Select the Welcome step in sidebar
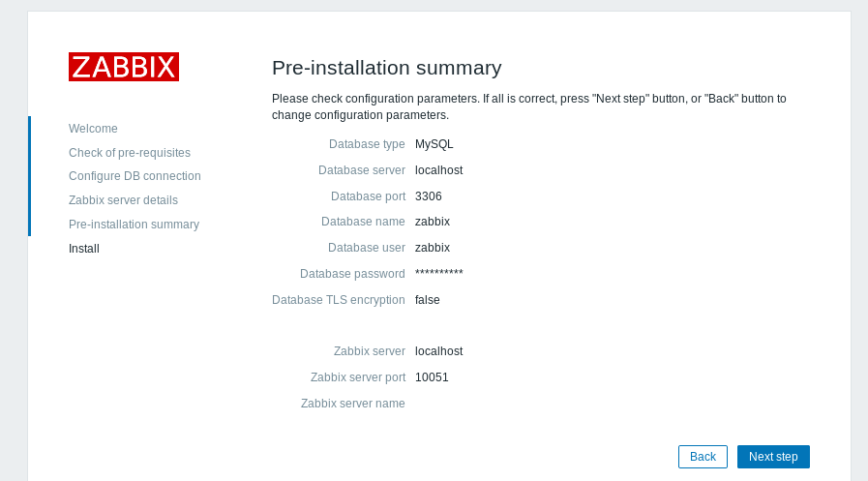This screenshot has width=868, height=481. click(93, 129)
